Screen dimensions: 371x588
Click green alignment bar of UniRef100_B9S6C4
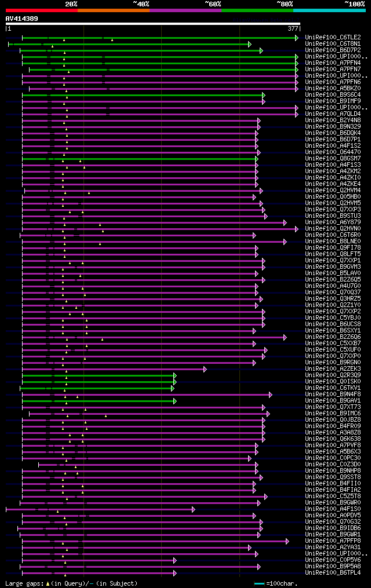point(143,95)
